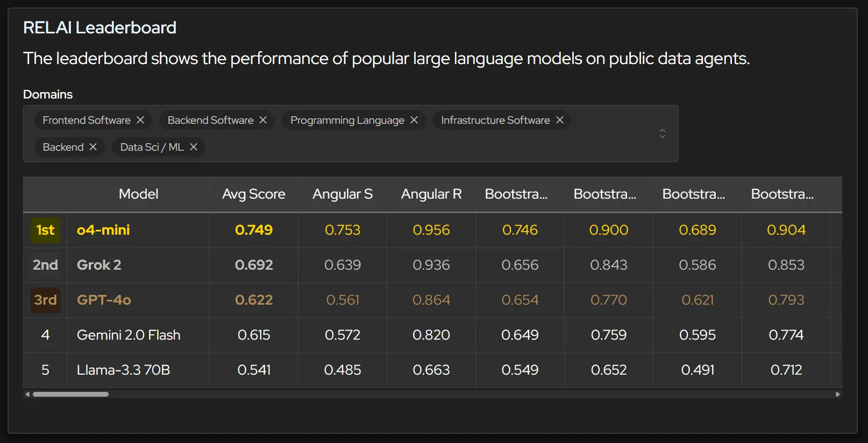Select the GPT-4o model name
This screenshot has width=868, height=443.
pyautogui.click(x=104, y=300)
